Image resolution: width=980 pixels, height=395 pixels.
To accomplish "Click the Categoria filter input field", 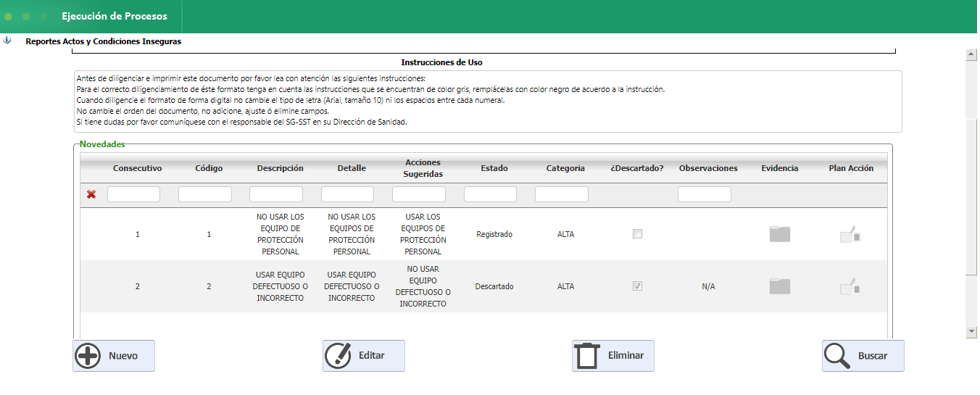I will (x=561, y=194).
